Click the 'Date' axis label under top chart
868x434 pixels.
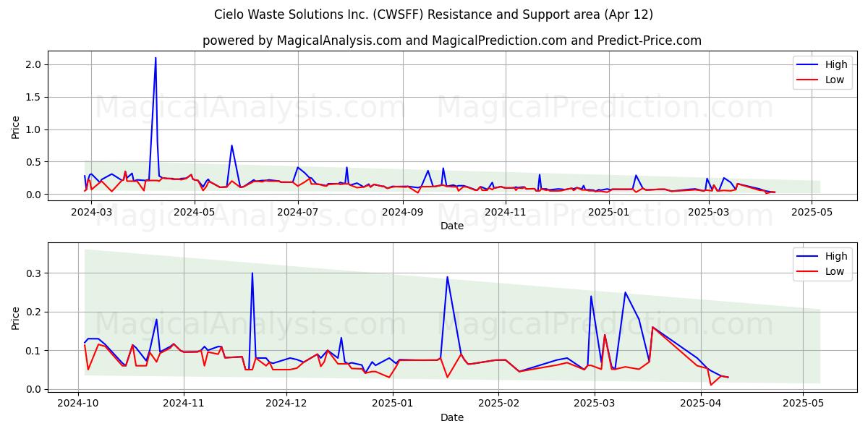(452, 226)
